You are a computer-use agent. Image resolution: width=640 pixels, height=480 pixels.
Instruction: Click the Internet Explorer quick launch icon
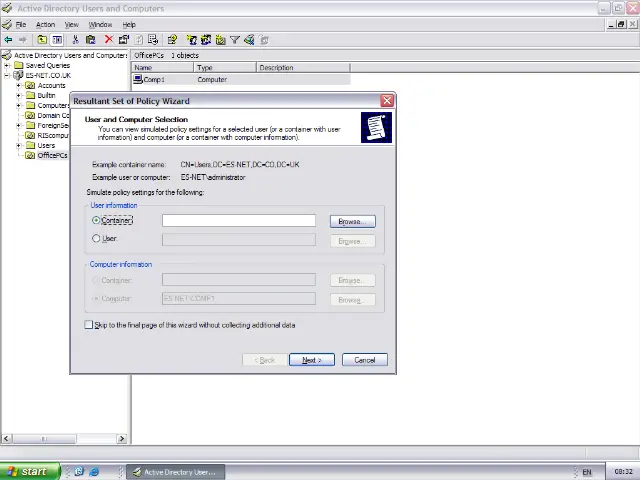click(94, 472)
